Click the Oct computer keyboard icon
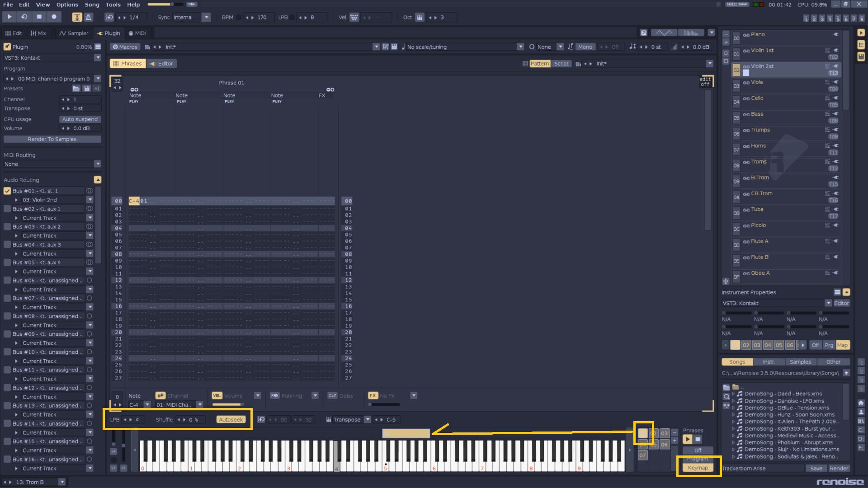The image size is (868, 488). click(x=420, y=17)
